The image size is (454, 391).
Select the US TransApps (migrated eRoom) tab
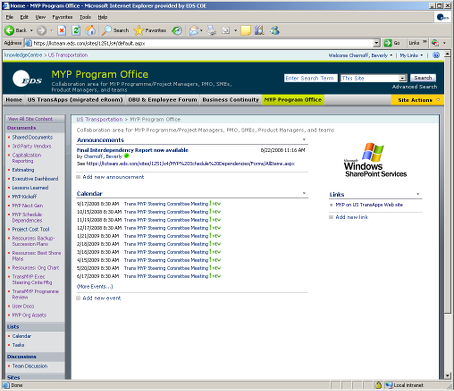(x=75, y=100)
